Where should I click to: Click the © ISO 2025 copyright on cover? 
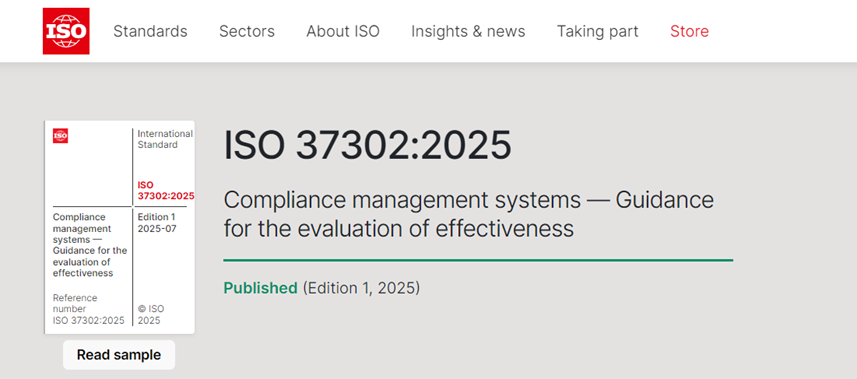[151, 314]
